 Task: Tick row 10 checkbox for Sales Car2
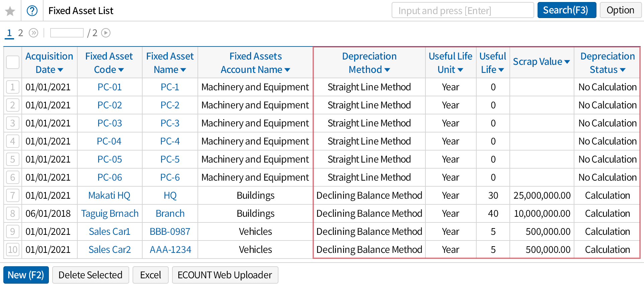13,250
